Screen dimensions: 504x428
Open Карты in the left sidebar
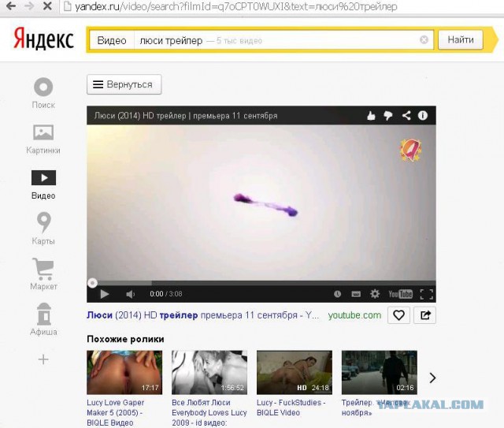pyautogui.click(x=43, y=229)
